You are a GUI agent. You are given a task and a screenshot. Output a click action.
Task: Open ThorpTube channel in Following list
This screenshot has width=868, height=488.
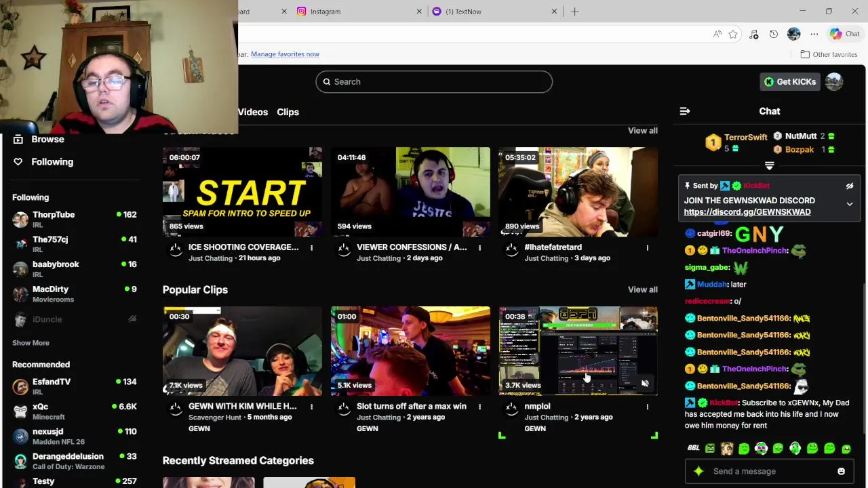(75, 220)
